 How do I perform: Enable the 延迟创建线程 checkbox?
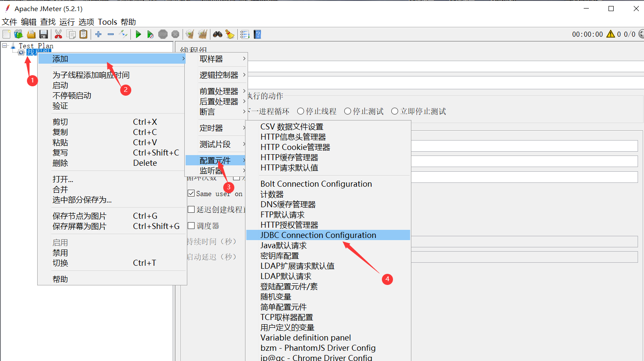[191, 209]
